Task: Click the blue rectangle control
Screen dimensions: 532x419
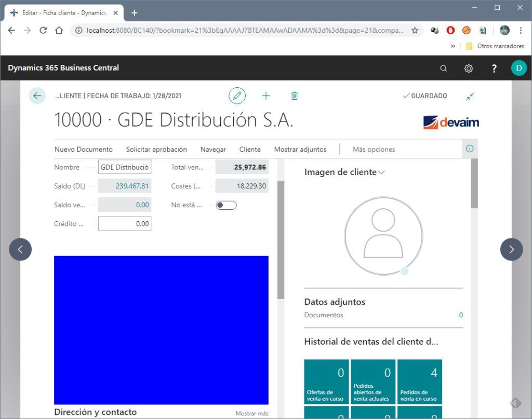Action: pyautogui.click(x=161, y=330)
